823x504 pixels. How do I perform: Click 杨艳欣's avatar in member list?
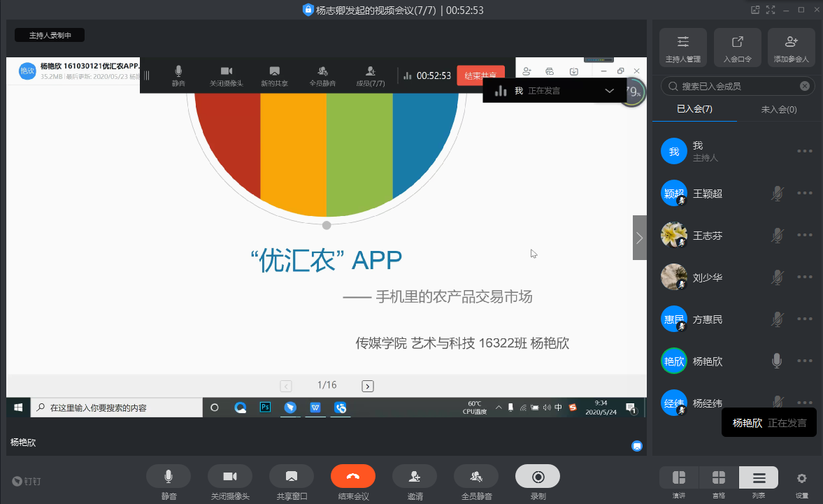click(x=674, y=361)
